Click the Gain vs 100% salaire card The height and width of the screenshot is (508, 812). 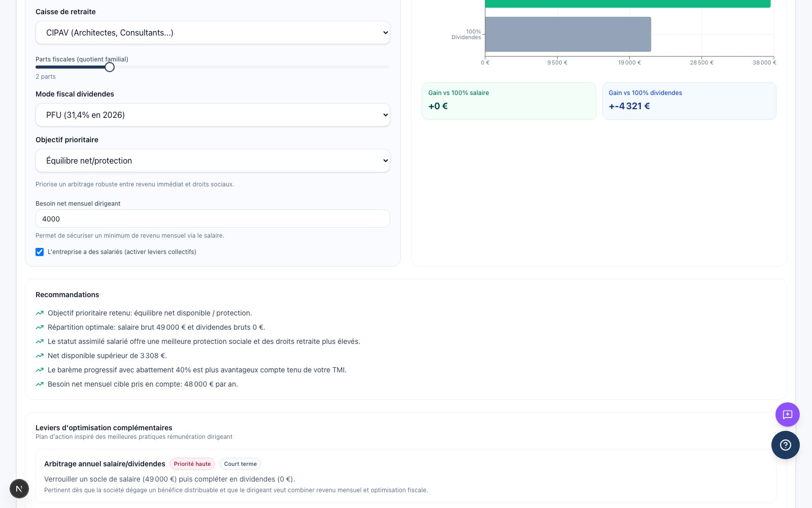(509, 101)
